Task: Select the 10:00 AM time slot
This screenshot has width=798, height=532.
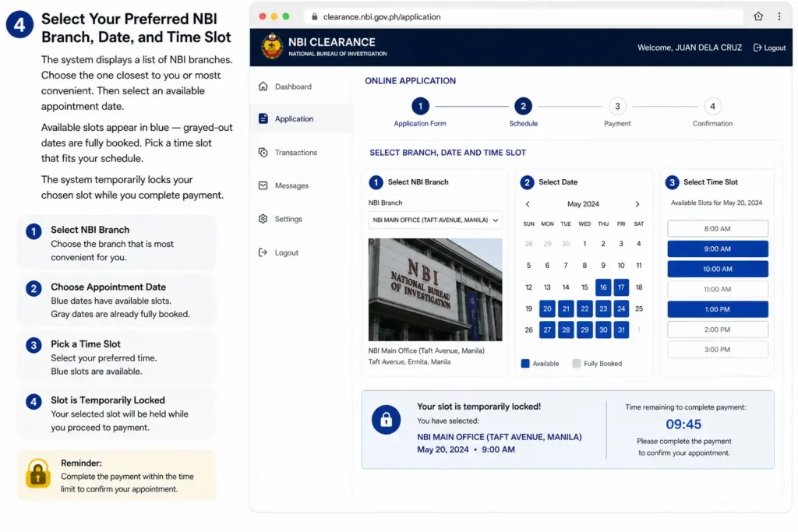Action: click(x=718, y=269)
